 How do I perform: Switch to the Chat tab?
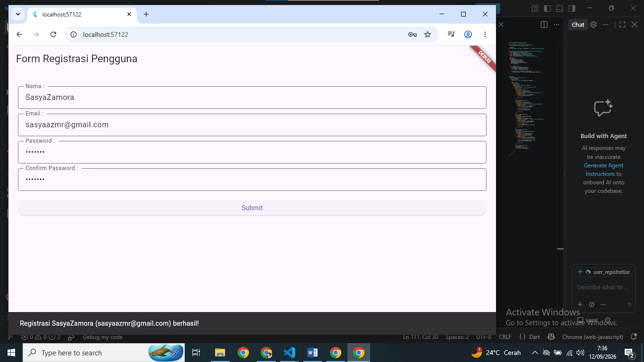[x=578, y=25]
